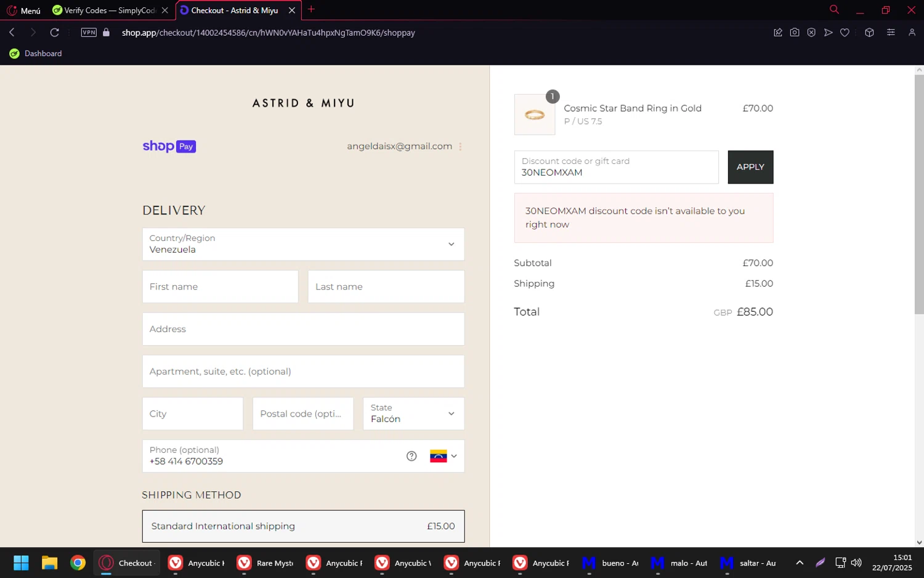Open Google Chrome from the taskbar
924x578 pixels.
(x=78, y=563)
